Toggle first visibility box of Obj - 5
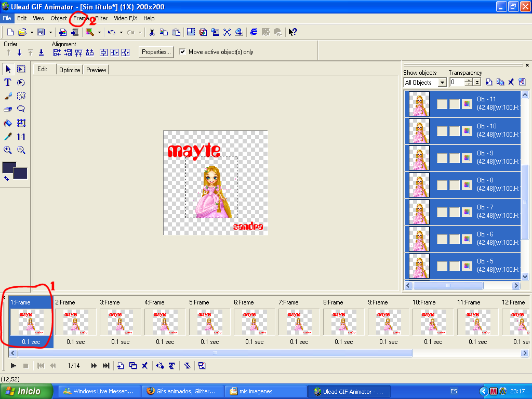532x399 pixels. pos(442,267)
